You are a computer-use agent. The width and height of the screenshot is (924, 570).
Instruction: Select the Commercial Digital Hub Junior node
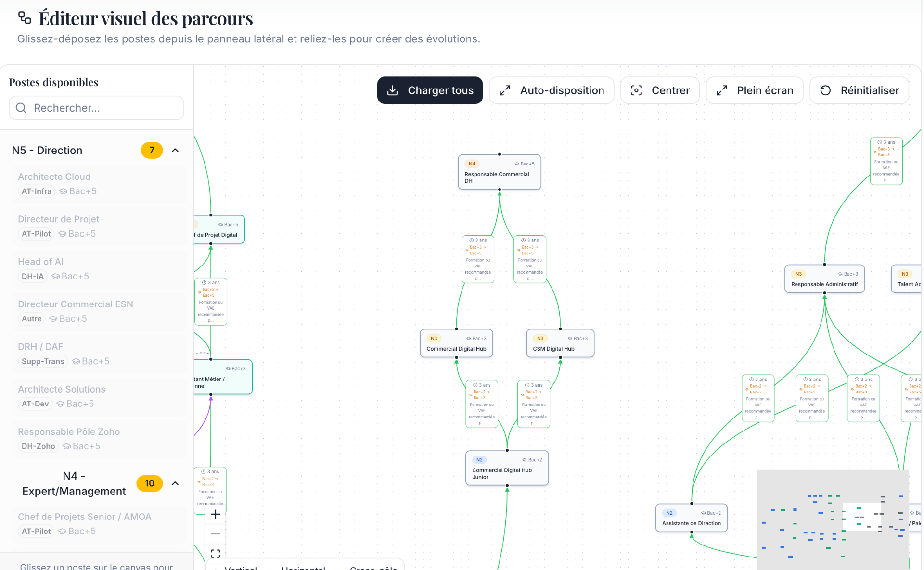[507, 468]
